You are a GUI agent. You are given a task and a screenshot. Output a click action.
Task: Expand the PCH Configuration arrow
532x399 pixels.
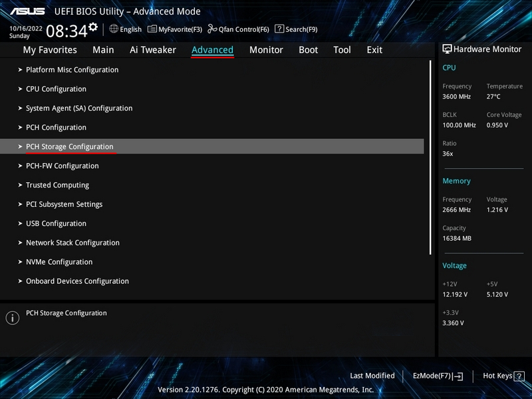(x=20, y=127)
